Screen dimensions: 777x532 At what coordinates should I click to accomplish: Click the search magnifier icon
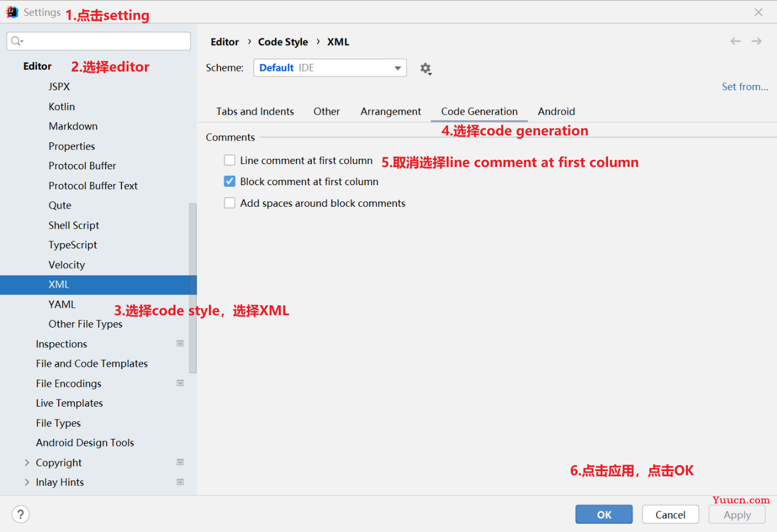point(17,41)
